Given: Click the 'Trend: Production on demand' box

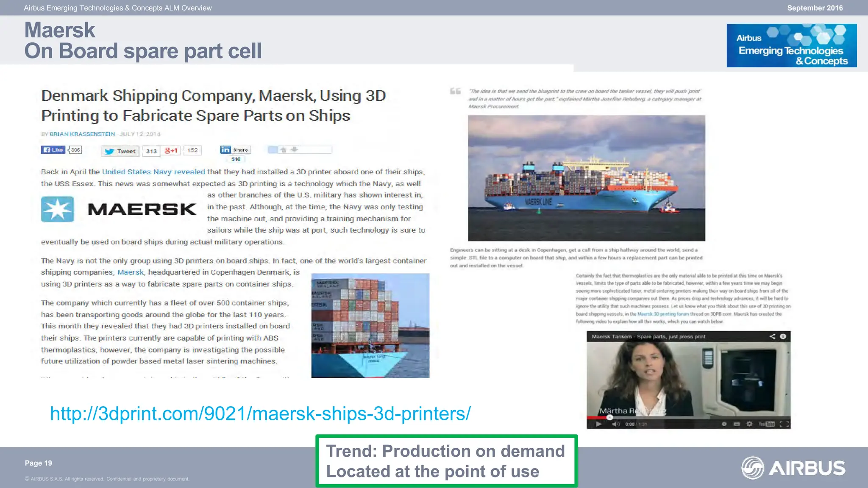Looking at the screenshot, I should [x=446, y=461].
